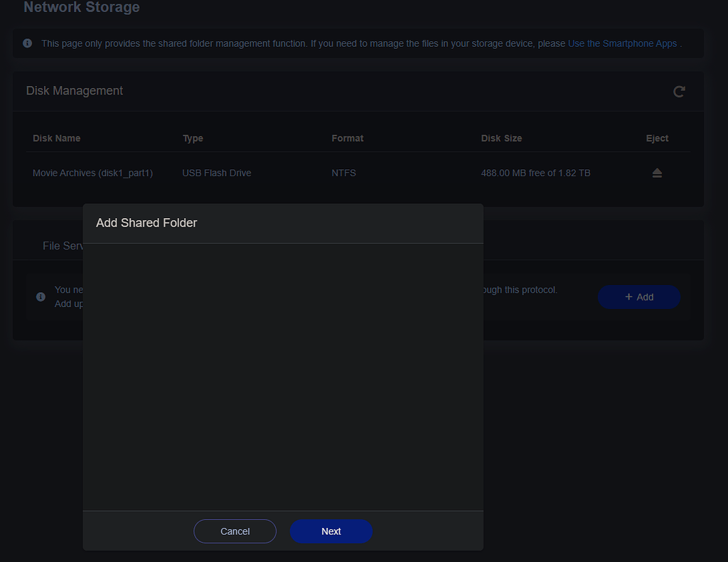The height and width of the screenshot is (562, 728).
Task: Click the Add button to create file server
Action: point(638,297)
